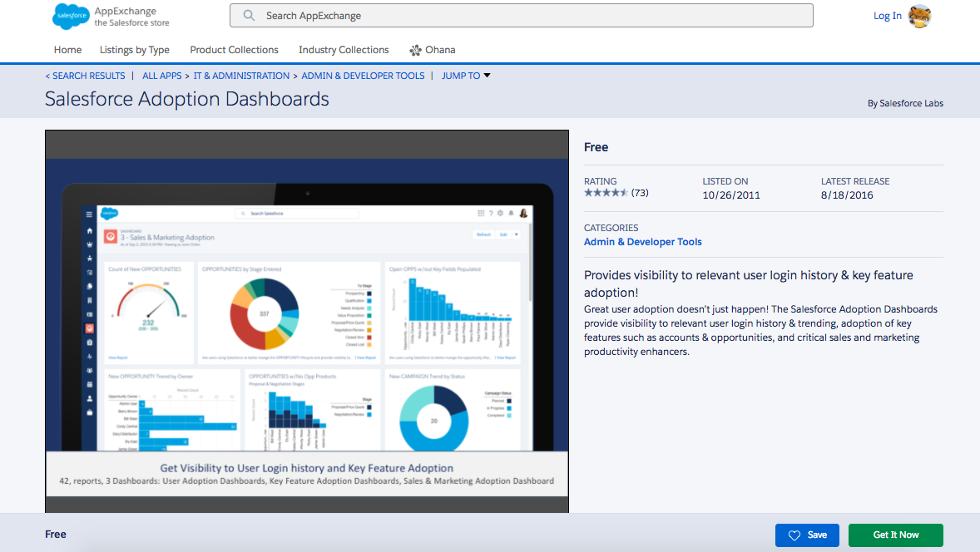
Task: Go back to Search Results
Action: coord(85,76)
